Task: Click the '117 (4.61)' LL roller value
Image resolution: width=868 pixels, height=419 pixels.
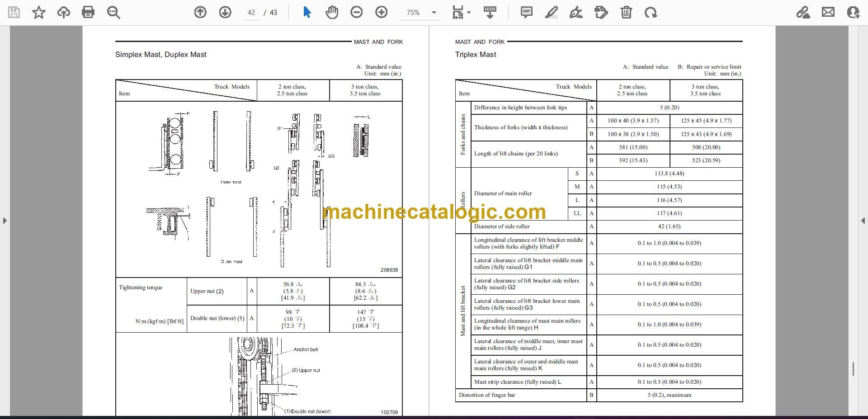Action: tap(669, 213)
